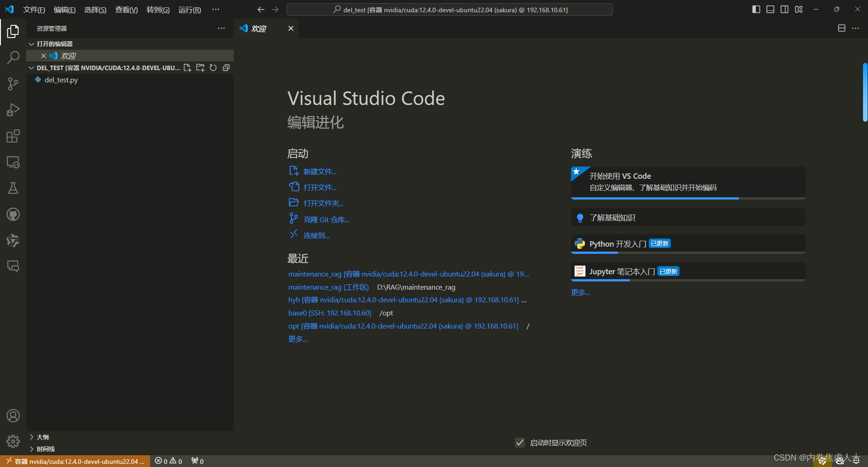Viewport: 868px width, 467px height.
Task: Open recent hyh container folder
Action: [x=404, y=300]
